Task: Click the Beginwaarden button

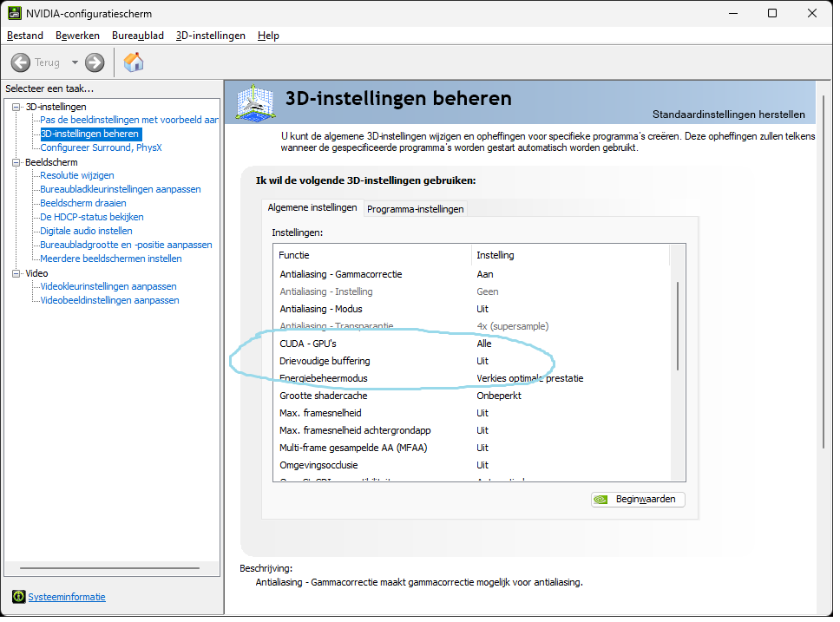Action: [638, 500]
